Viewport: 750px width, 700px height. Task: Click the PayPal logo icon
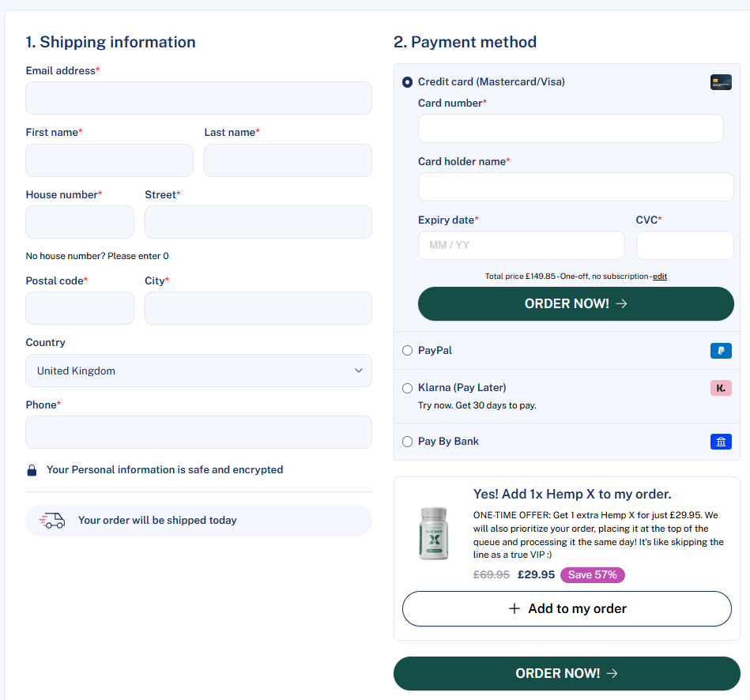720,351
